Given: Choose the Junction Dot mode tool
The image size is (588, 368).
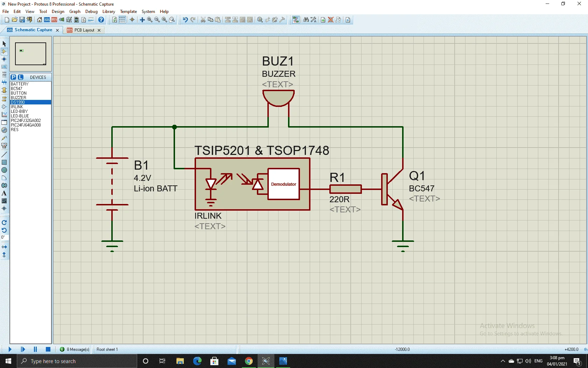Looking at the screenshot, I should 4,59.
